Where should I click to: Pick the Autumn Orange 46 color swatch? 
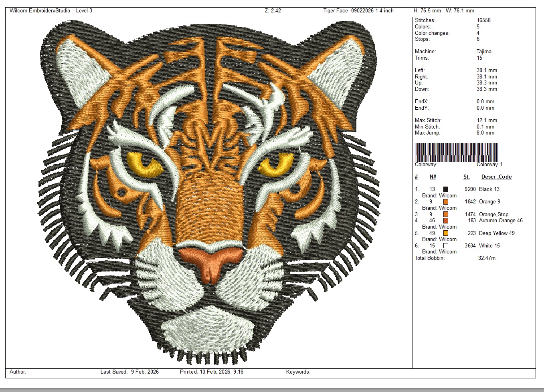[445, 221]
